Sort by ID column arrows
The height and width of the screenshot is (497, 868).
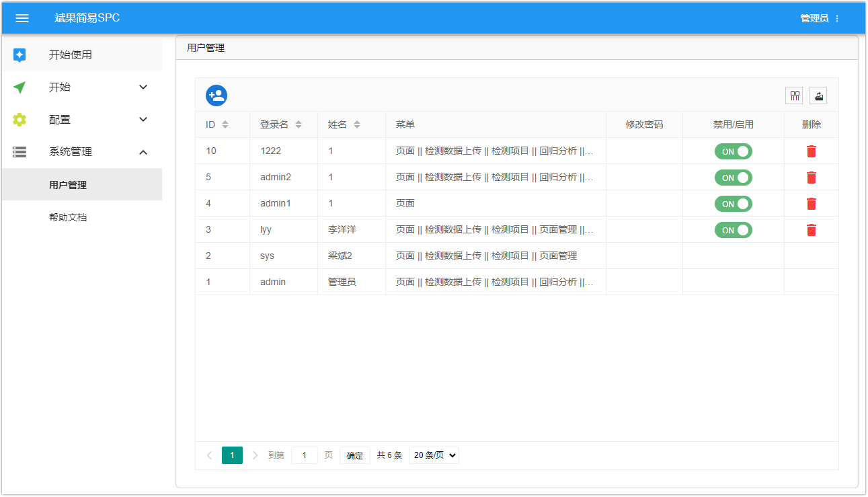pyautogui.click(x=225, y=124)
